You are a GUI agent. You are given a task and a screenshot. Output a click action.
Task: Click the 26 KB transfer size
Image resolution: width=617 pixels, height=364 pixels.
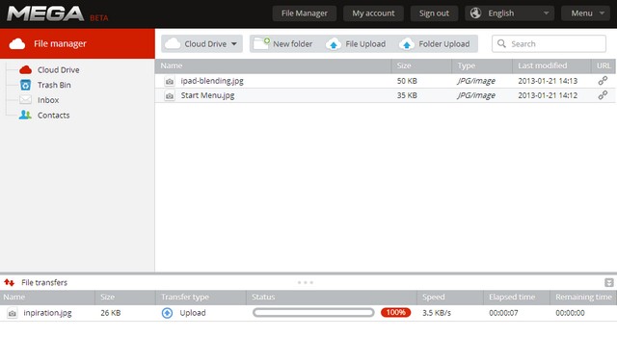pyautogui.click(x=111, y=313)
